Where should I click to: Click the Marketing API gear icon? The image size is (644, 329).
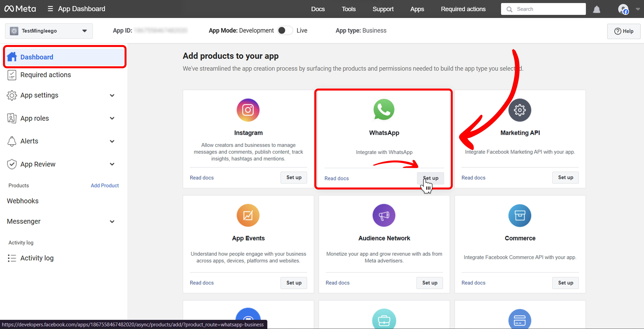[519, 110]
